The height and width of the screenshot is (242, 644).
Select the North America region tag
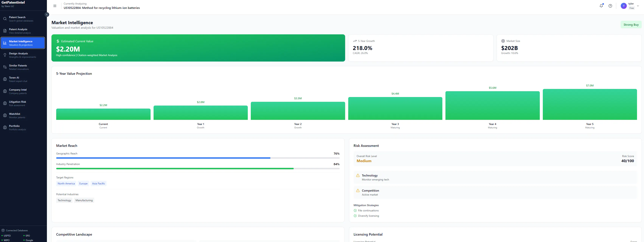[x=66, y=183]
